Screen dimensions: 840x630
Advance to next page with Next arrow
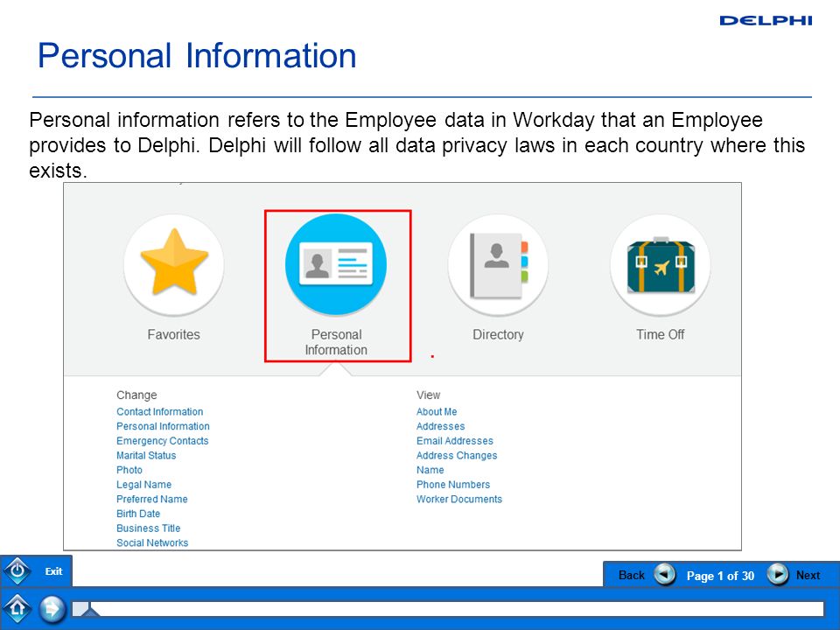[x=777, y=575]
